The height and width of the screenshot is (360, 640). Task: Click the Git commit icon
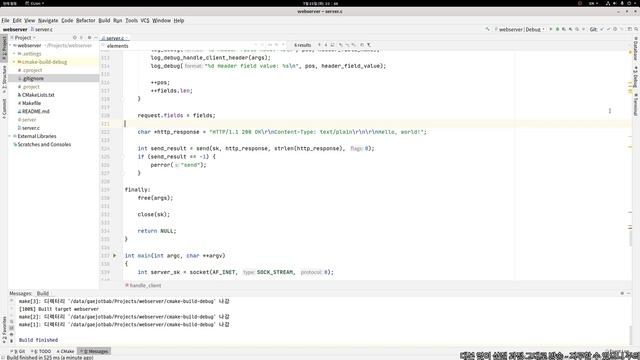609,29
